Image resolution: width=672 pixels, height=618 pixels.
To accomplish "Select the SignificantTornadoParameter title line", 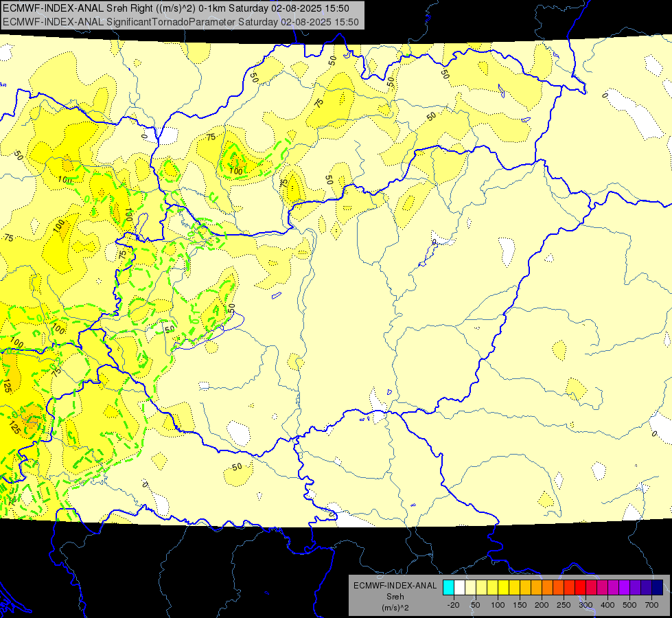I will point(181,22).
